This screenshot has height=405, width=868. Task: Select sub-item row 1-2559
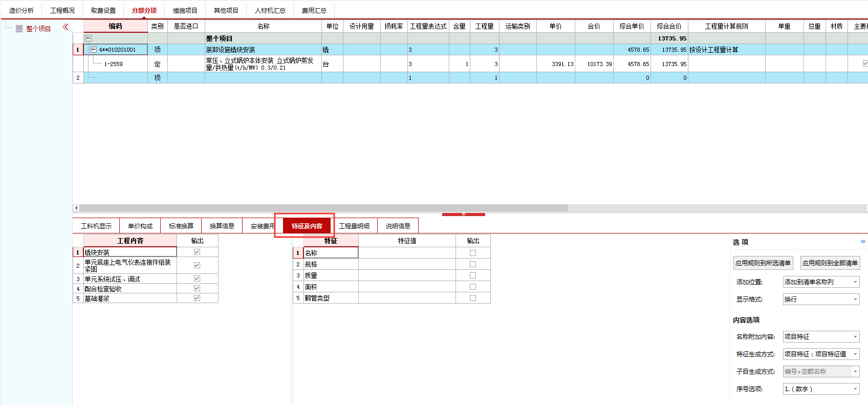[114, 64]
